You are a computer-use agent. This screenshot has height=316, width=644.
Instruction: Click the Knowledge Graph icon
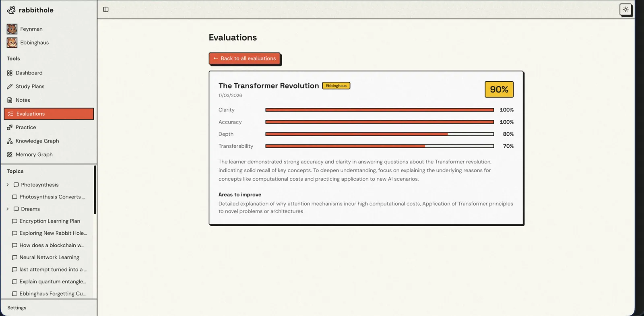tap(10, 141)
